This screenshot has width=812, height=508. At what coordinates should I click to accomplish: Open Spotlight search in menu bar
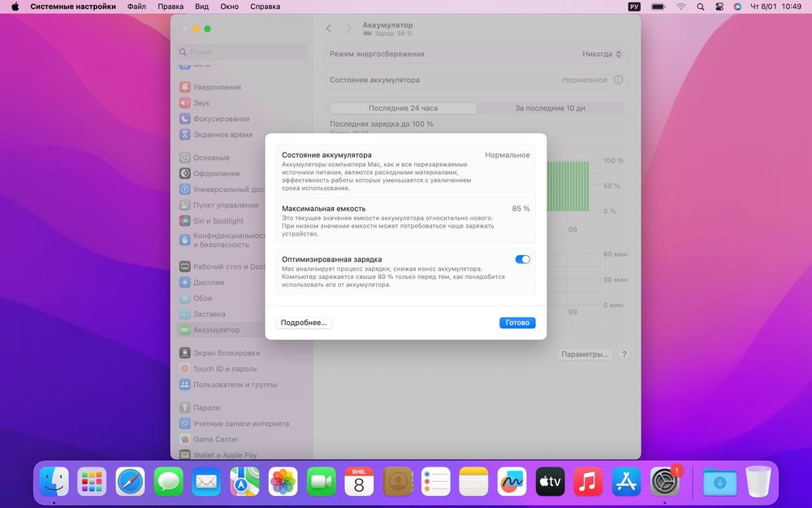[701, 7]
